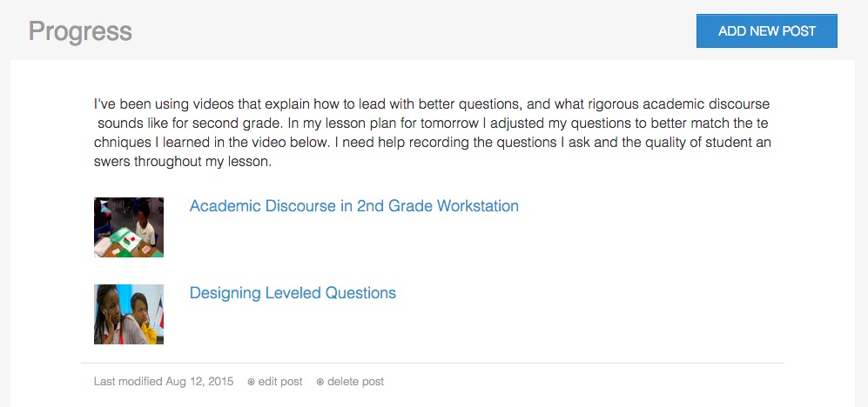
Task: Click the Academic Discourse video thumbnail
Action: coord(129,227)
